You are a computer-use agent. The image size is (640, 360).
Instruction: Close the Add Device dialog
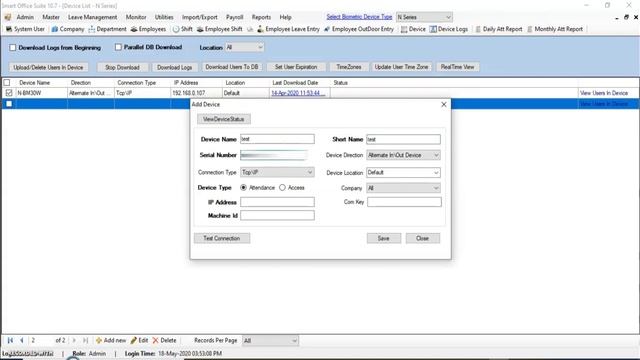click(x=444, y=104)
